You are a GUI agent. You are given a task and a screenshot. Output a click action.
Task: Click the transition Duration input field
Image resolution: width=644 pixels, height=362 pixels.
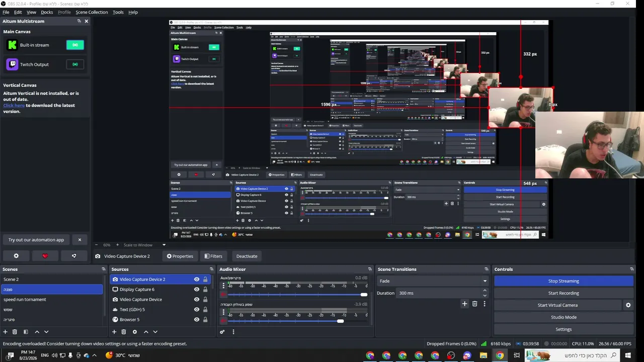[439, 293]
